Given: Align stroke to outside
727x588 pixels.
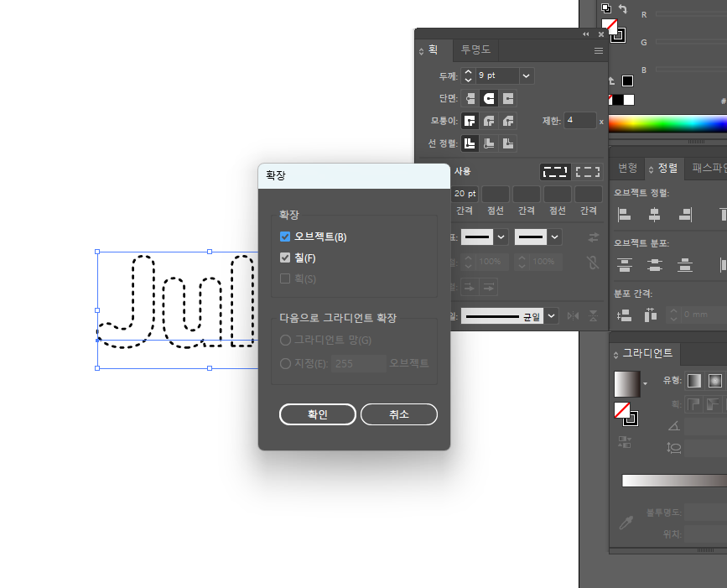Looking at the screenshot, I should (x=508, y=143).
